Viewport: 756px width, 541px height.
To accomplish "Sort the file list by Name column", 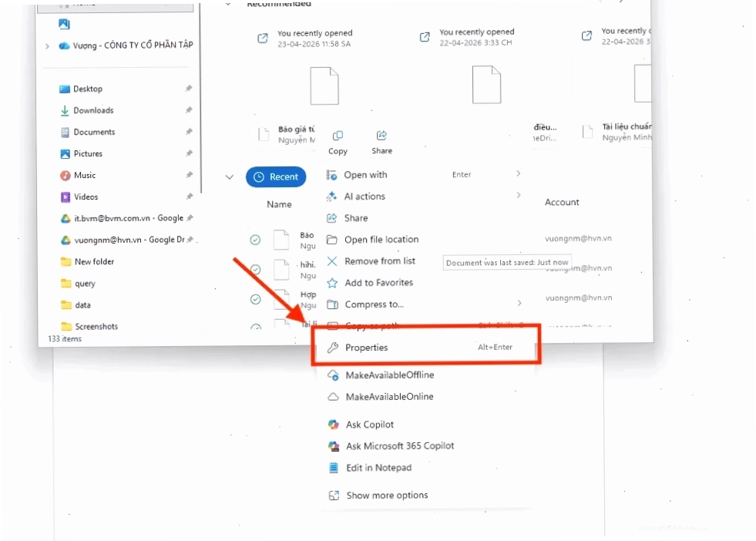I will [279, 204].
